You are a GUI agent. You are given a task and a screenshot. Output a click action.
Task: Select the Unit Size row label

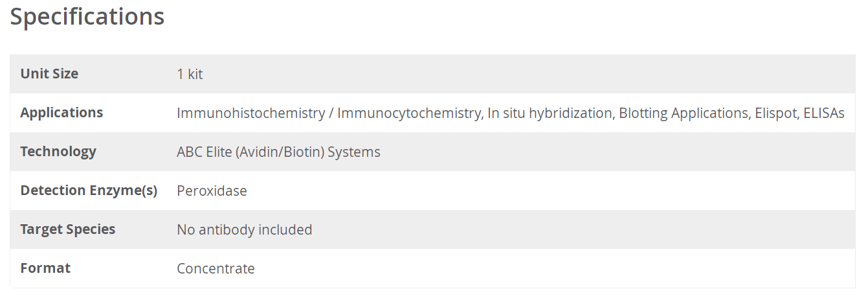(49, 74)
